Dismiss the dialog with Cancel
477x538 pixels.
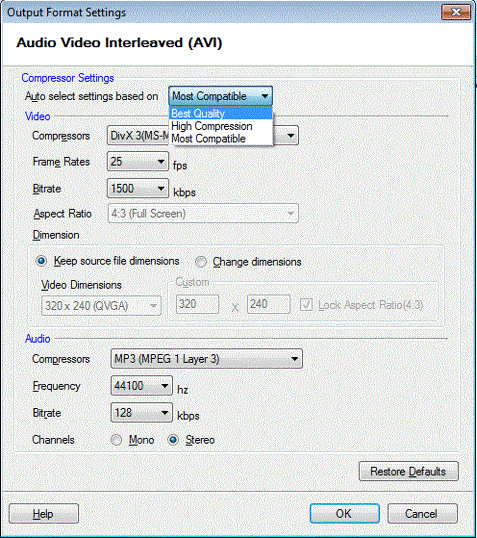click(x=422, y=514)
